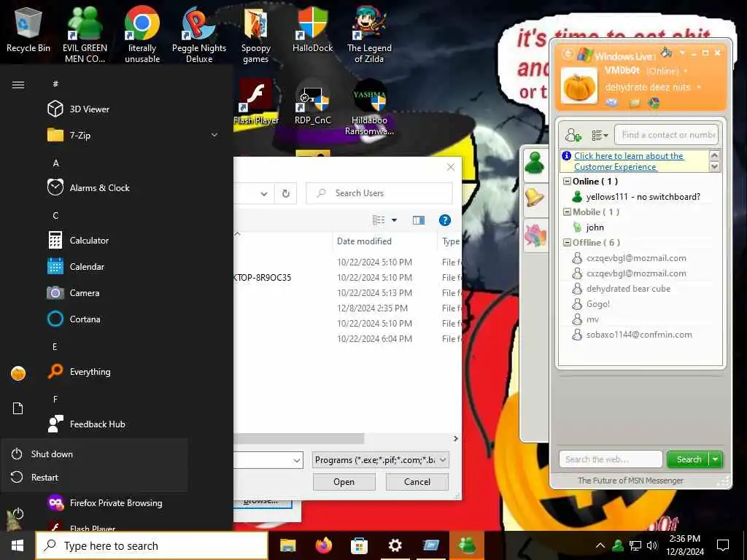Click the Messenger back arrow button
Image resolution: width=747 pixels, height=560 pixels.
(568, 54)
